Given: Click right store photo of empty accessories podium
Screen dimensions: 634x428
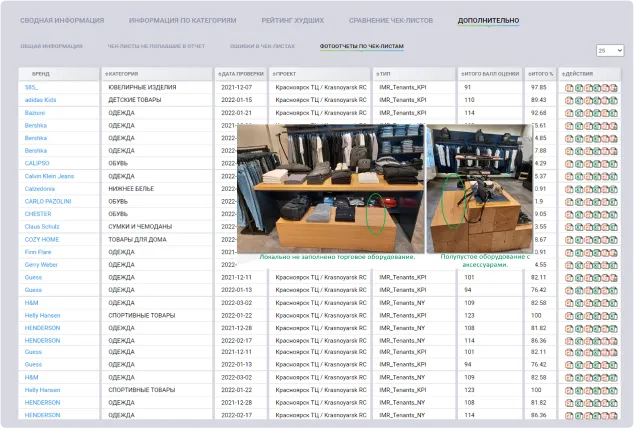Looking at the screenshot, I should pyautogui.click(x=479, y=187).
